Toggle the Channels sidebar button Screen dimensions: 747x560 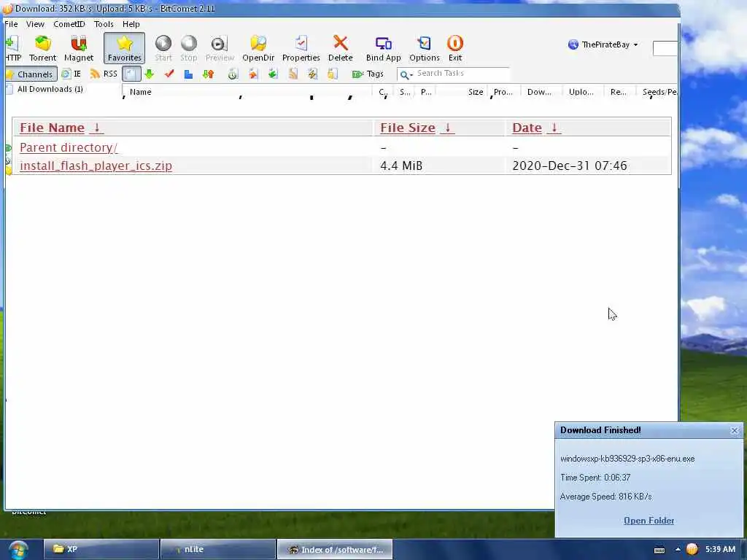pos(31,74)
